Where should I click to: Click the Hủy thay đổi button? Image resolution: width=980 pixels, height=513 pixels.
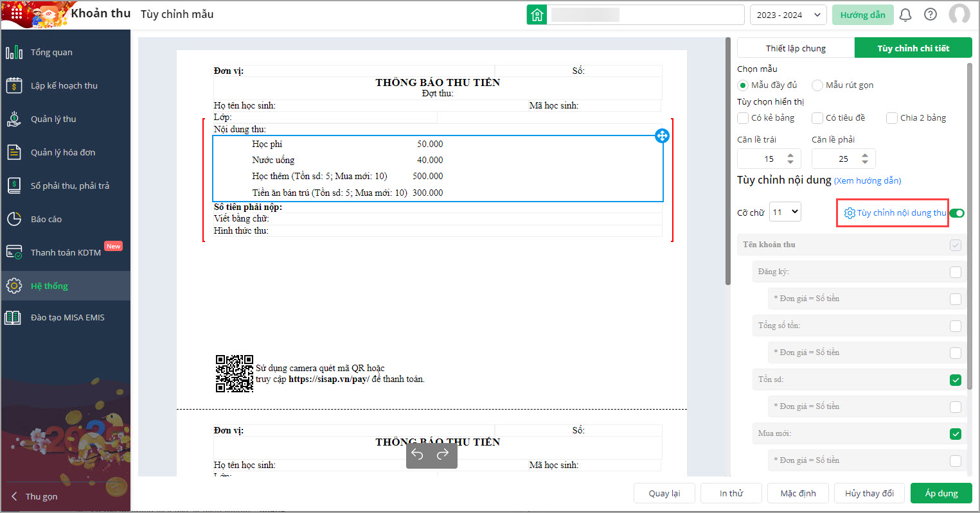869,493
